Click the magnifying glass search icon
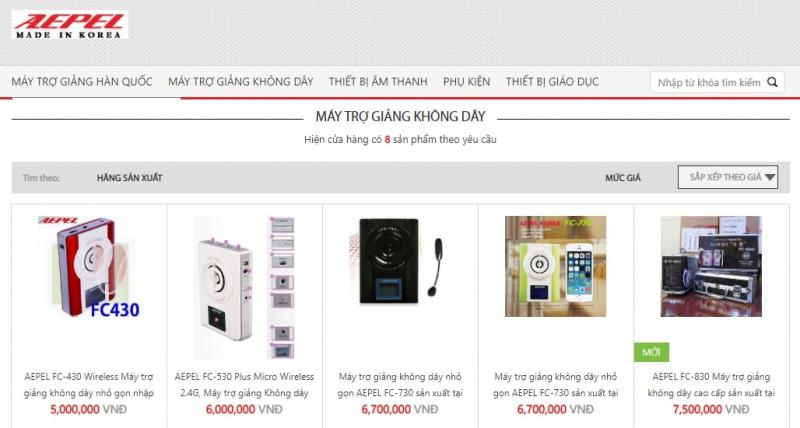Image resolution: width=800 pixels, height=428 pixels. (772, 82)
